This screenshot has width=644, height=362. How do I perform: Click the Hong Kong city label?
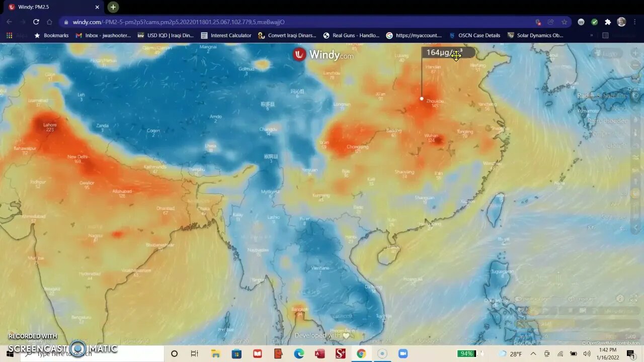tap(430, 226)
